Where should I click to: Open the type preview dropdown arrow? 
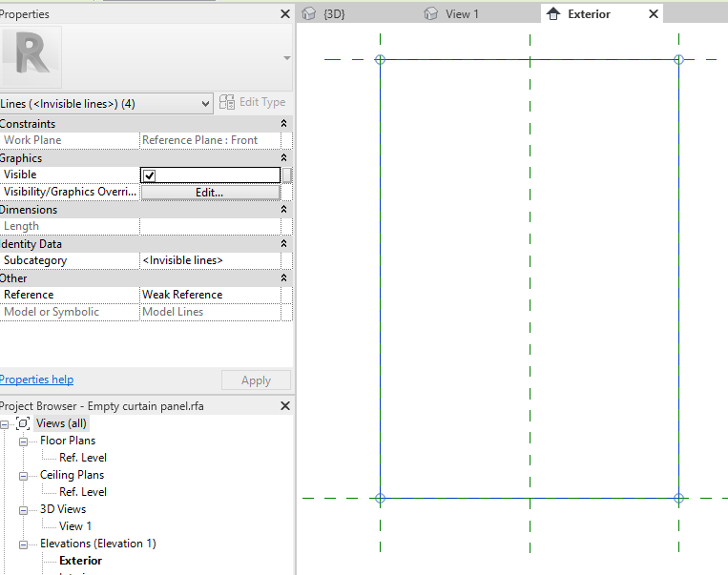[x=287, y=58]
